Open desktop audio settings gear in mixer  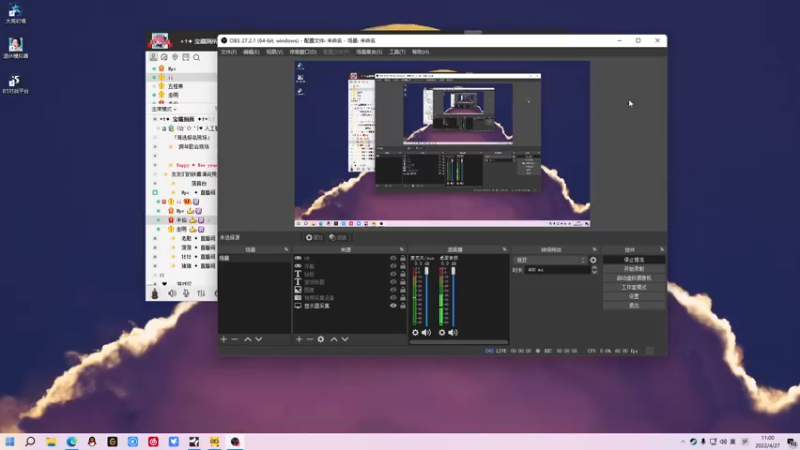(442, 333)
